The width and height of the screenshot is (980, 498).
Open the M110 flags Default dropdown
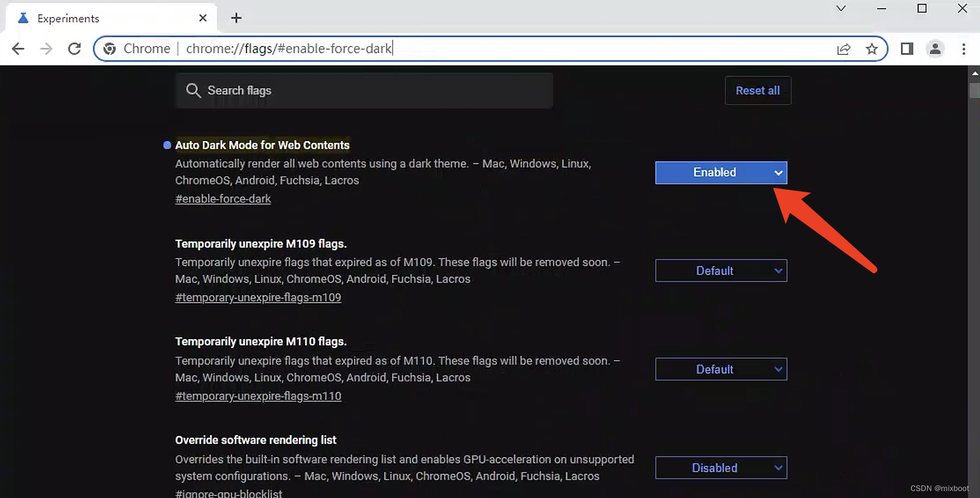coord(721,369)
